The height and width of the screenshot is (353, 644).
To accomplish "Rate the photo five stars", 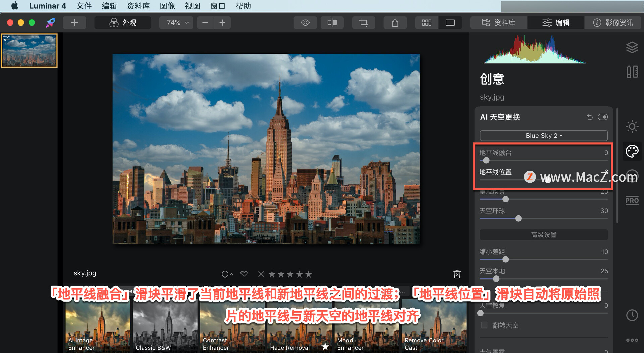I will [309, 274].
